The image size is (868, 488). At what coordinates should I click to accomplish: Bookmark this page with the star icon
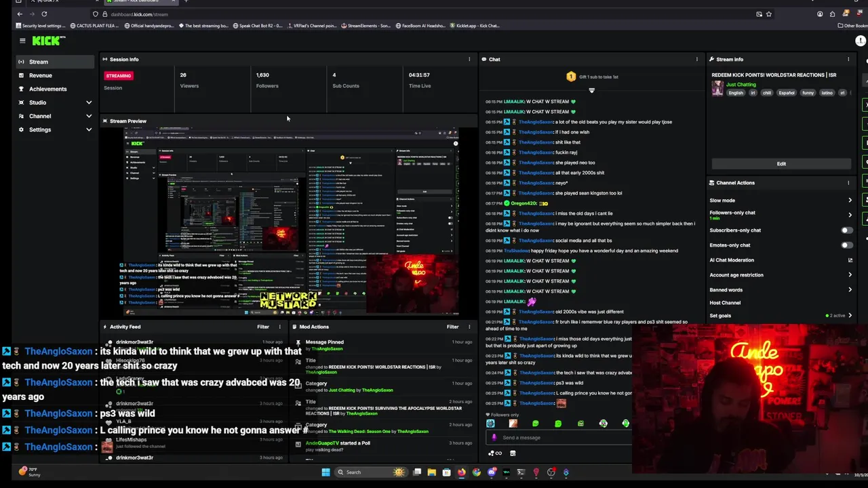(x=768, y=14)
